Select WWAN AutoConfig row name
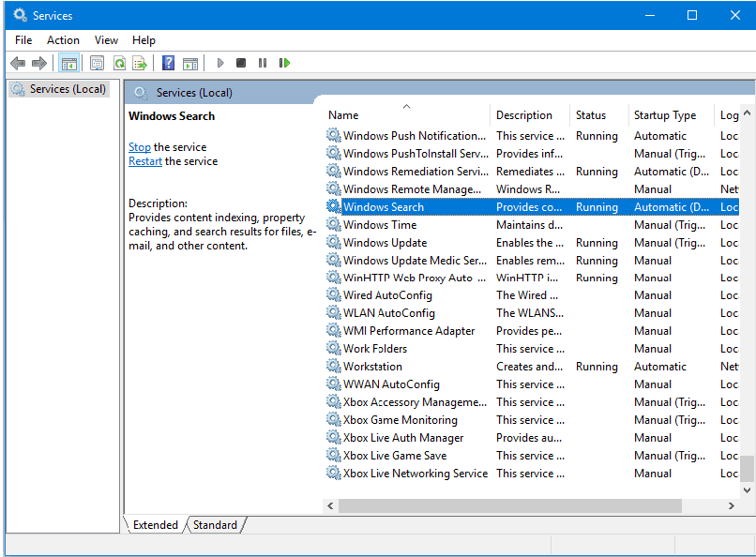The height and width of the screenshot is (557, 756). pyautogui.click(x=391, y=384)
